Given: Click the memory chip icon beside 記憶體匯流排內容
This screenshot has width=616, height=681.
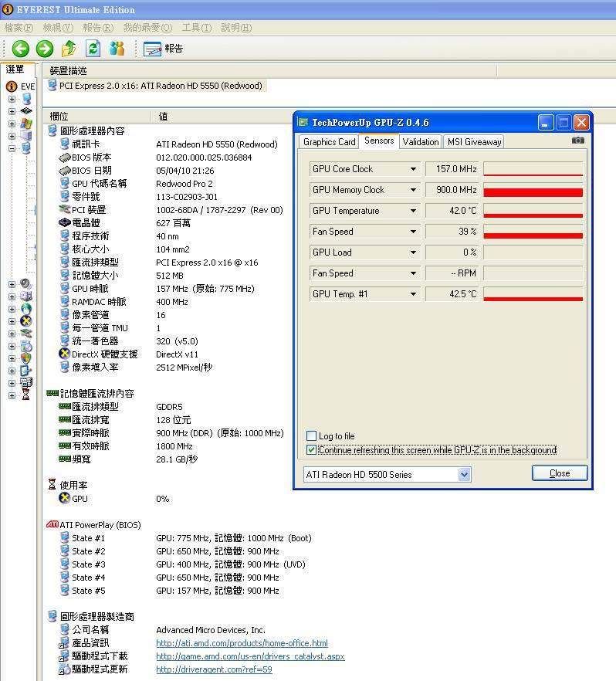Looking at the screenshot, I should [52, 394].
